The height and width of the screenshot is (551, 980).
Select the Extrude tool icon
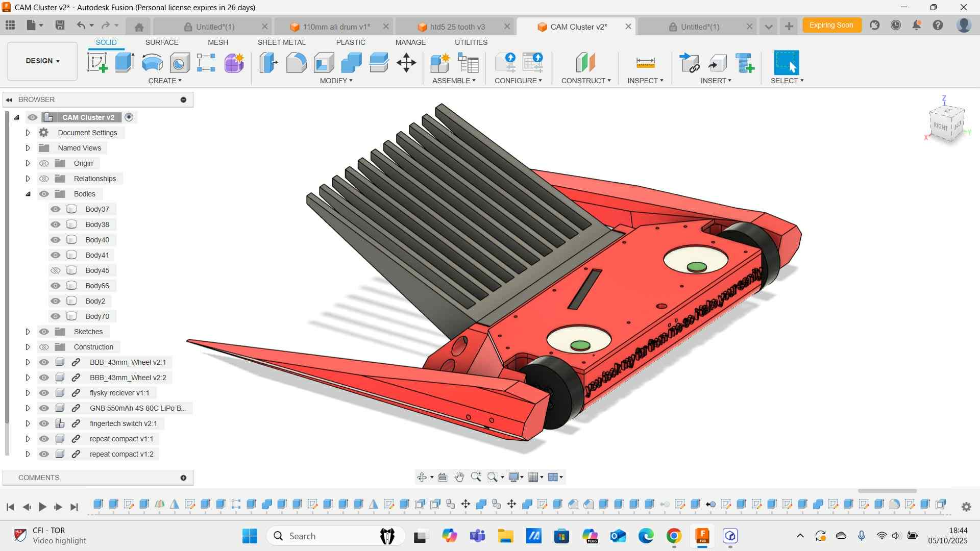tap(125, 63)
